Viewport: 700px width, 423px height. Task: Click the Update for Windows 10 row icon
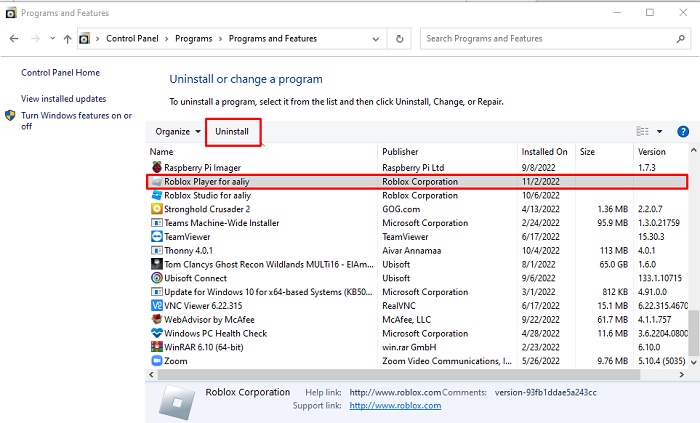pyautogui.click(x=157, y=292)
